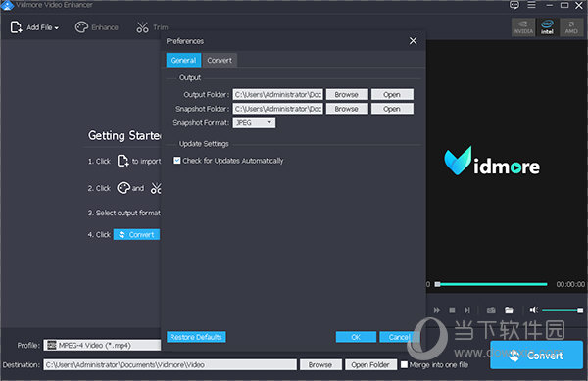Viewport: 588px width, 381px height.
Task: Browse for the Output Folder
Action: [x=347, y=94]
